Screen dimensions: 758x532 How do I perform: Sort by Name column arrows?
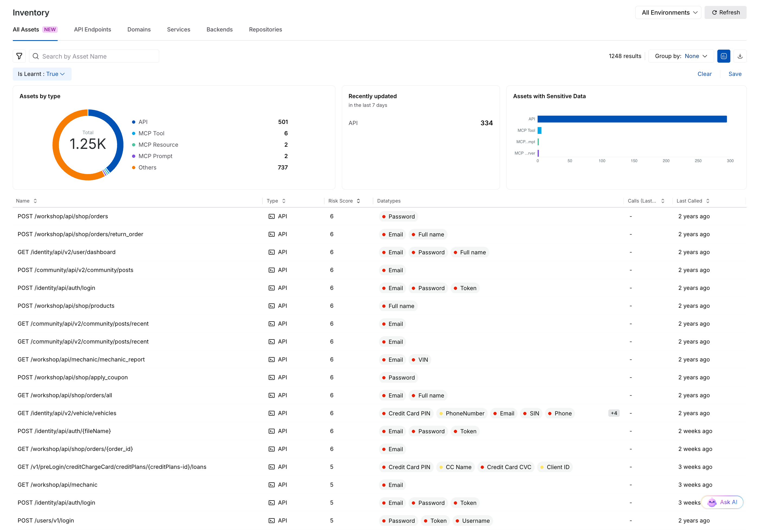pyautogui.click(x=35, y=201)
